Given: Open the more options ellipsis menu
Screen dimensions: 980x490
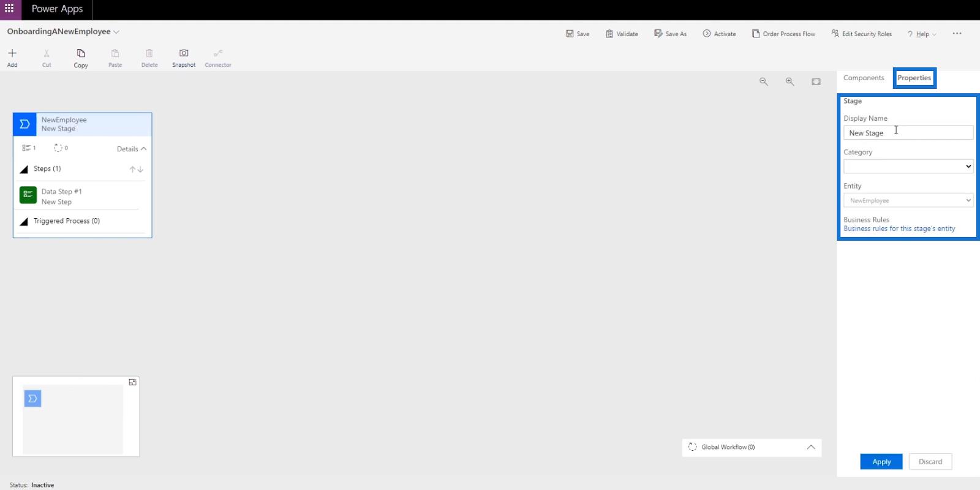Looking at the screenshot, I should click(x=957, y=34).
